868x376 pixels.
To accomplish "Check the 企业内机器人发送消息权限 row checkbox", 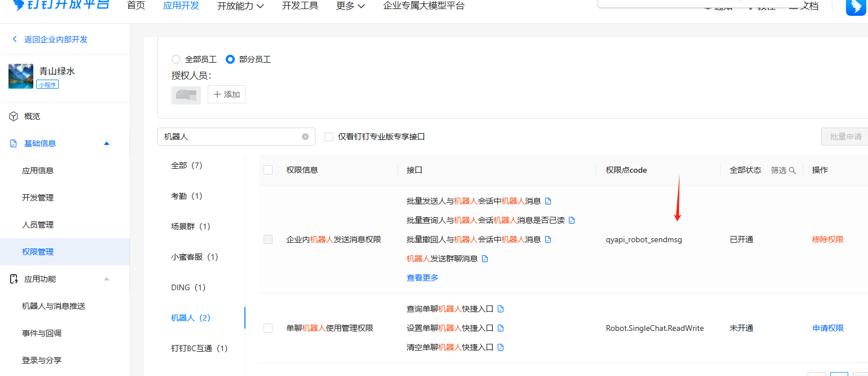I will tap(268, 239).
